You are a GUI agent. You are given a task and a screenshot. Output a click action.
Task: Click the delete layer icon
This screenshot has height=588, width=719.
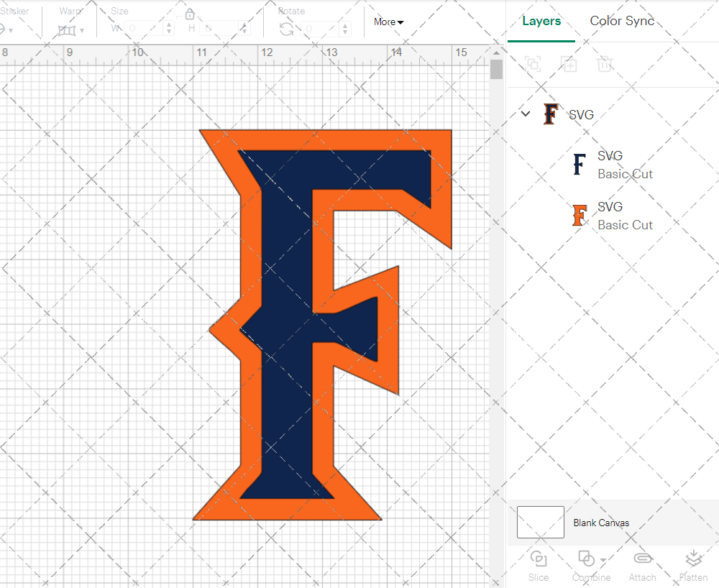[605, 64]
